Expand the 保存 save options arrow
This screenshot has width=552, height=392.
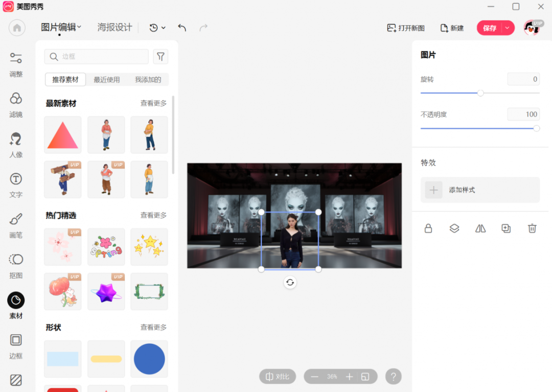click(508, 28)
